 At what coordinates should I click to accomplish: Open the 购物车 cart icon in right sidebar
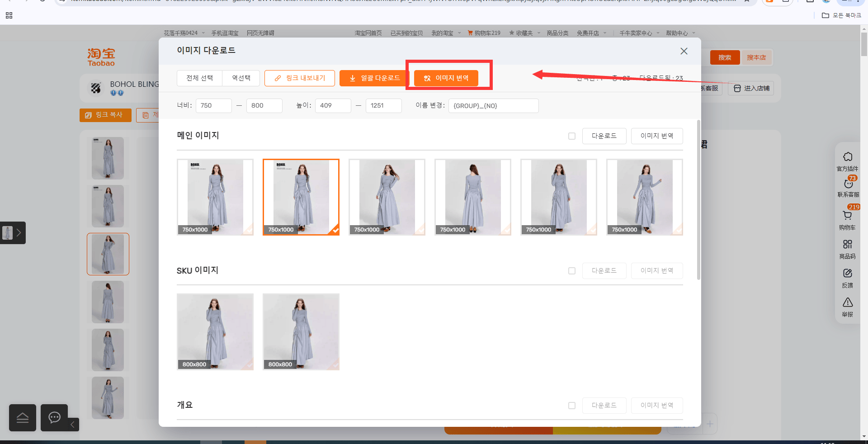click(847, 216)
